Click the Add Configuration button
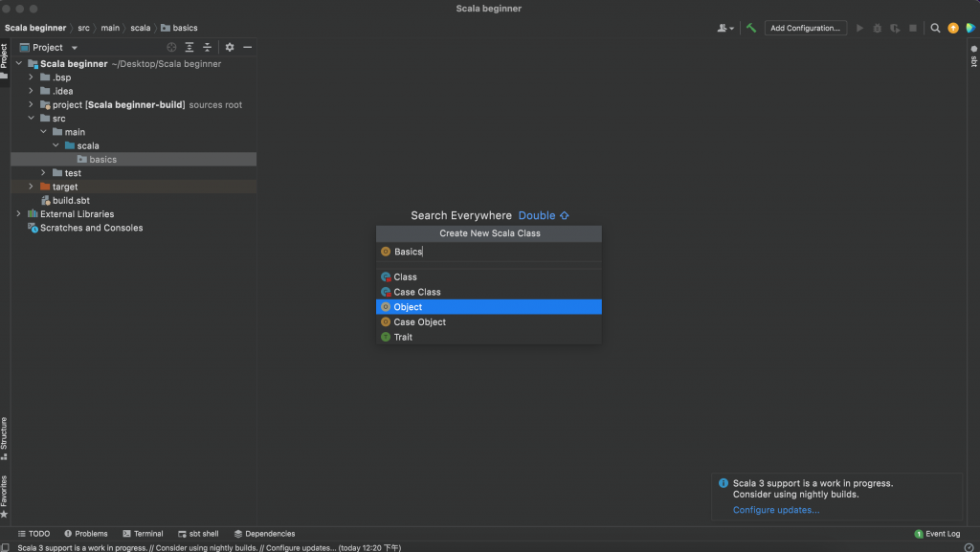The width and height of the screenshot is (980, 552). [805, 28]
